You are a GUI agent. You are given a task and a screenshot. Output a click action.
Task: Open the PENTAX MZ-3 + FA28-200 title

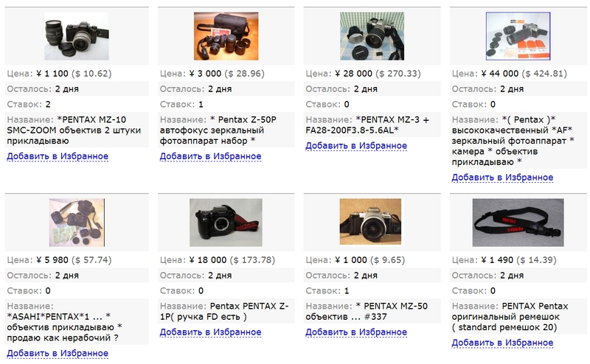point(367,125)
